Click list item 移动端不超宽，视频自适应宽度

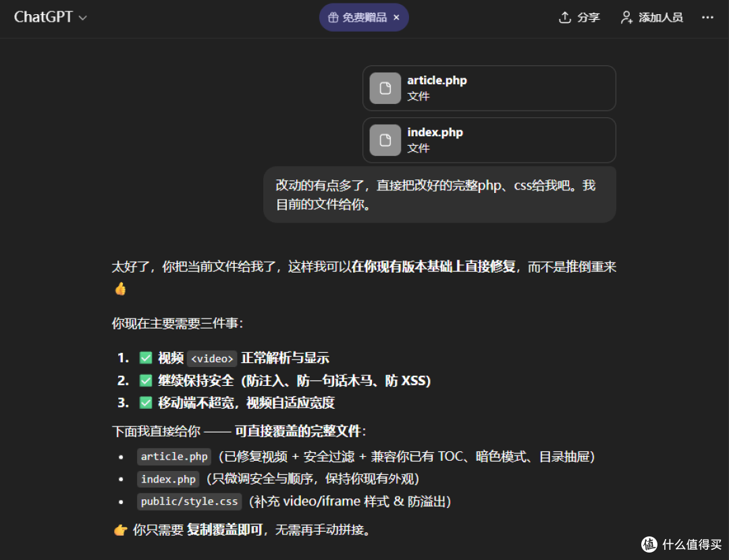pyautogui.click(x=246, y=403)
